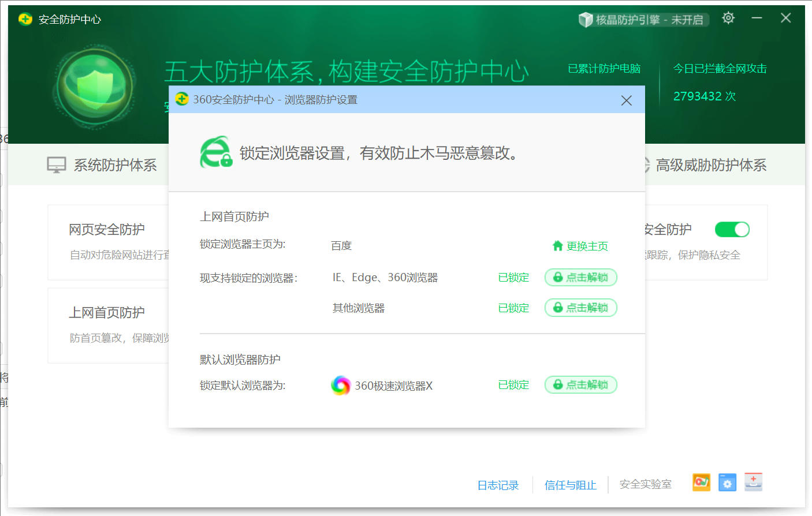This screenshot has height=516, width=812.
Task: Click IE、Edge、360浏览器 text
Action: tap(385, 278)
